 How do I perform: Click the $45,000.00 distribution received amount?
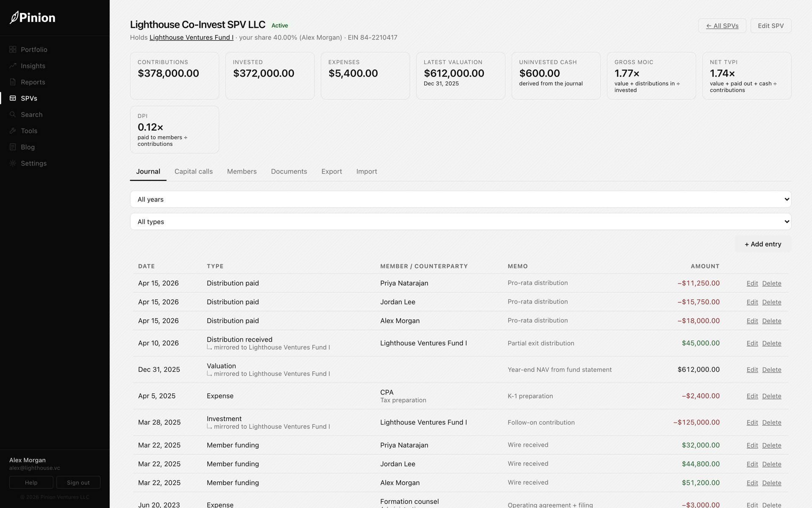tap(700, 343)
